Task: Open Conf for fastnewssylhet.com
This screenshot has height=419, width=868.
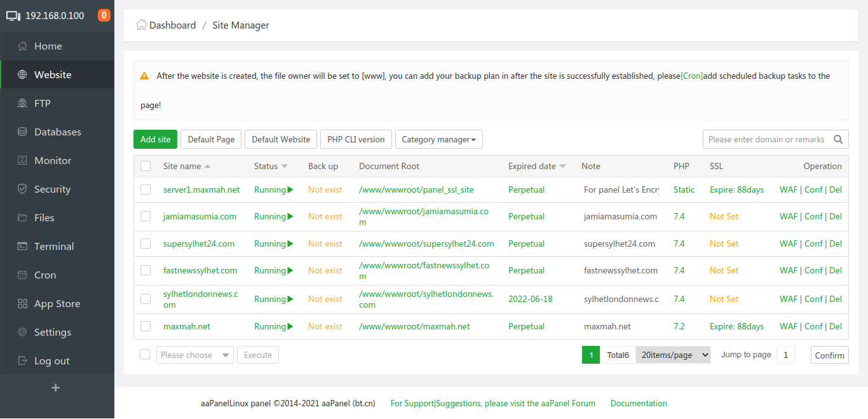Action: click(813, 270)
